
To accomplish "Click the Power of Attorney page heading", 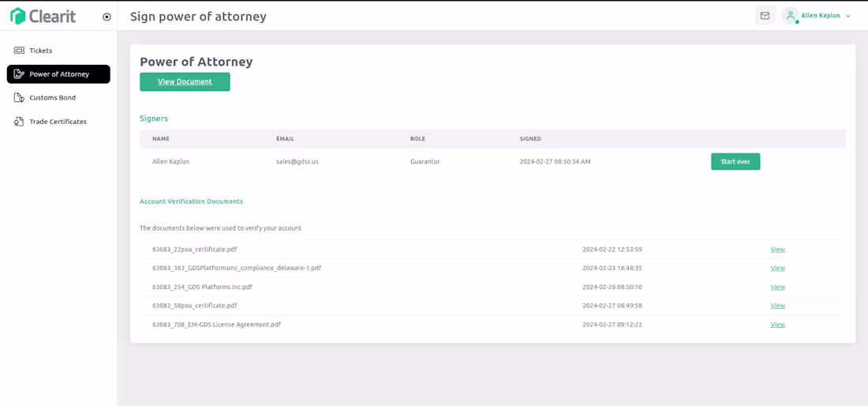I will coord(196,62).
